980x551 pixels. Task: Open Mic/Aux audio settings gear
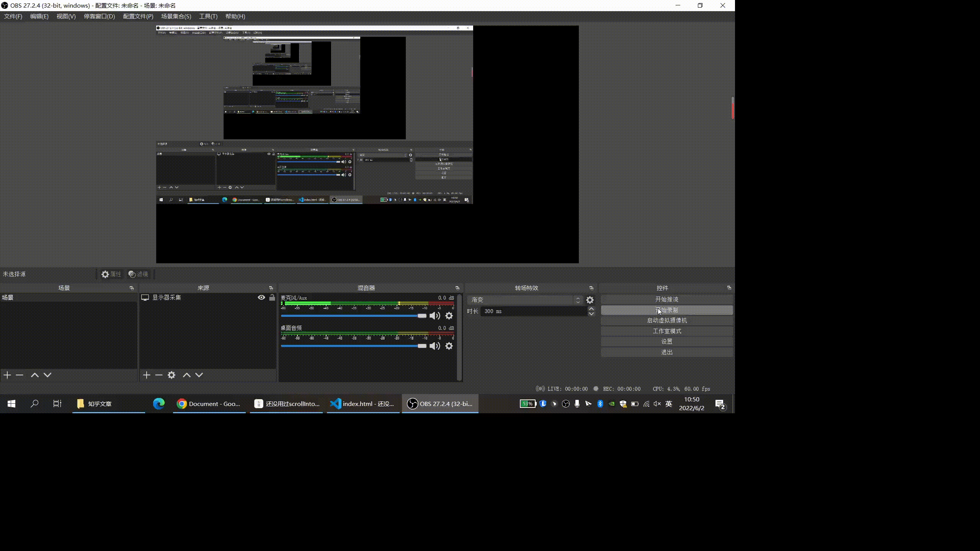[449, 316]
